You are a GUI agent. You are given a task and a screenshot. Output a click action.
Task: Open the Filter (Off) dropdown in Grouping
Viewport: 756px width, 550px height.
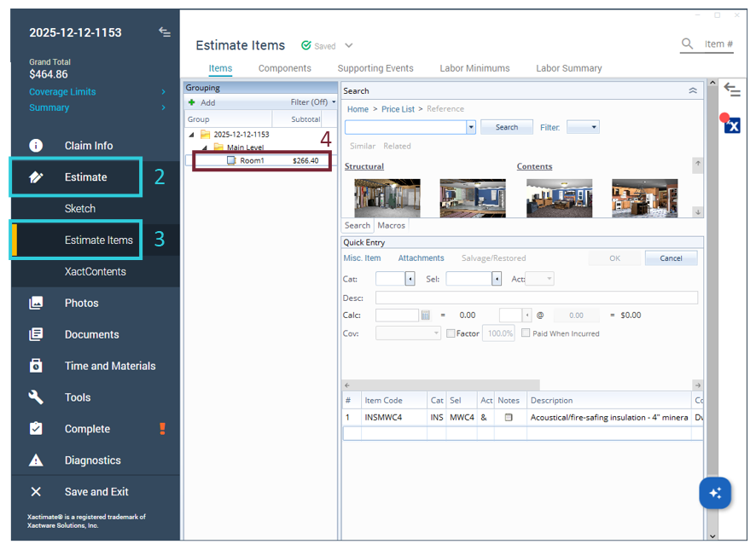click(x=313, y=102)
